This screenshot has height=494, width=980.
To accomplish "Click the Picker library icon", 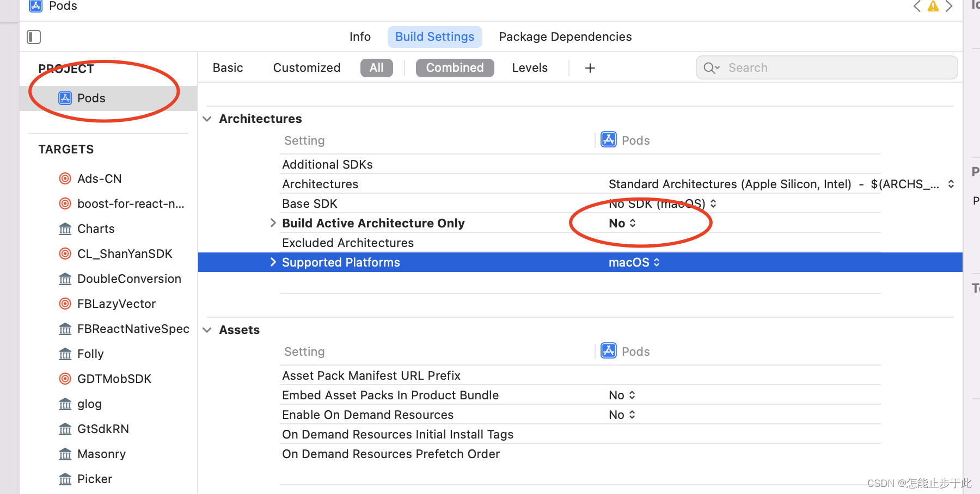I will [65, 479].
